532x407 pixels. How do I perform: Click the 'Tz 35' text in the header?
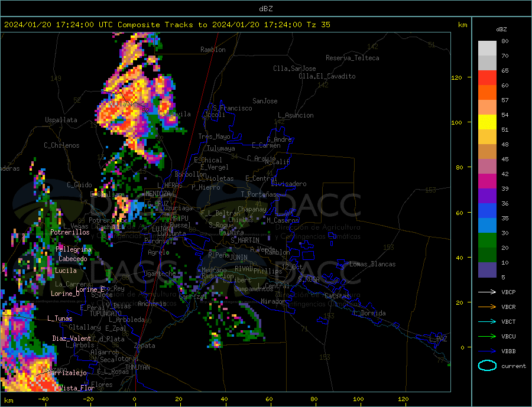(318, 25)
